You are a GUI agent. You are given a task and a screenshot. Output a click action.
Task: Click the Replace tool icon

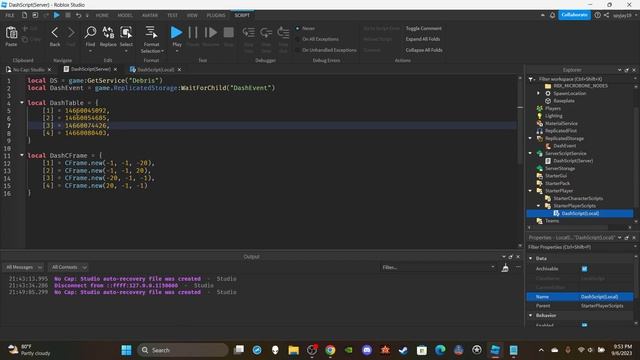(x=108, y=33)
